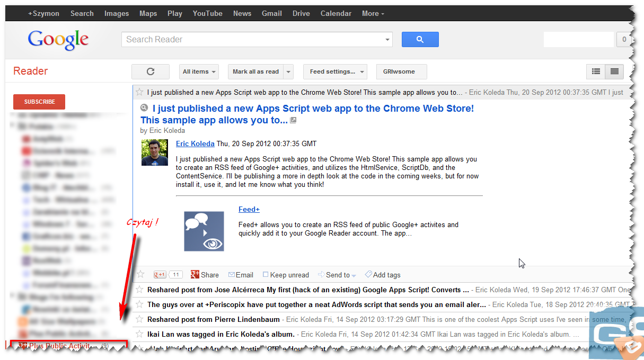Star the Ikai Lan tagged post
The width and height of the screenshot is (644, 360).
coord(139,334)
